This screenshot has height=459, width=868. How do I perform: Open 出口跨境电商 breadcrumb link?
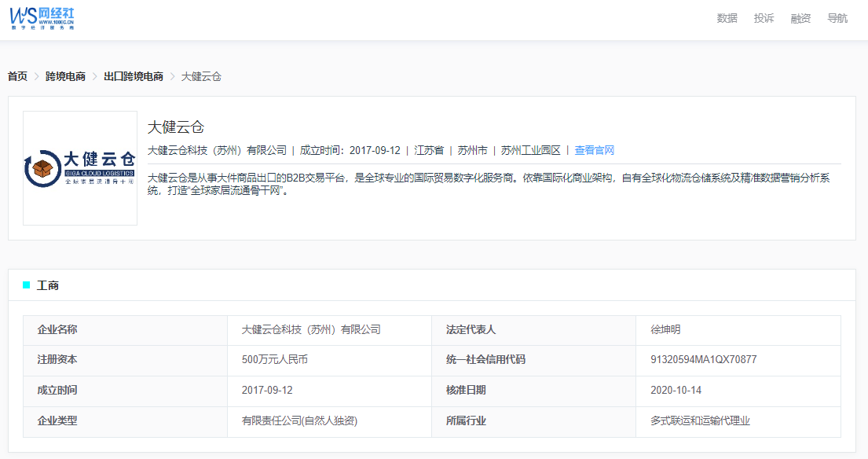pyautogui.click(x=134, y=76)
